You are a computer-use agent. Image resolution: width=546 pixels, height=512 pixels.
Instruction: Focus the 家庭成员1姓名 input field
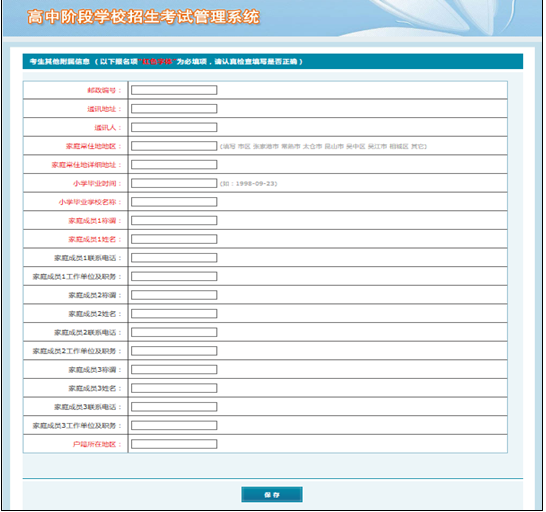tap(174, 239)
